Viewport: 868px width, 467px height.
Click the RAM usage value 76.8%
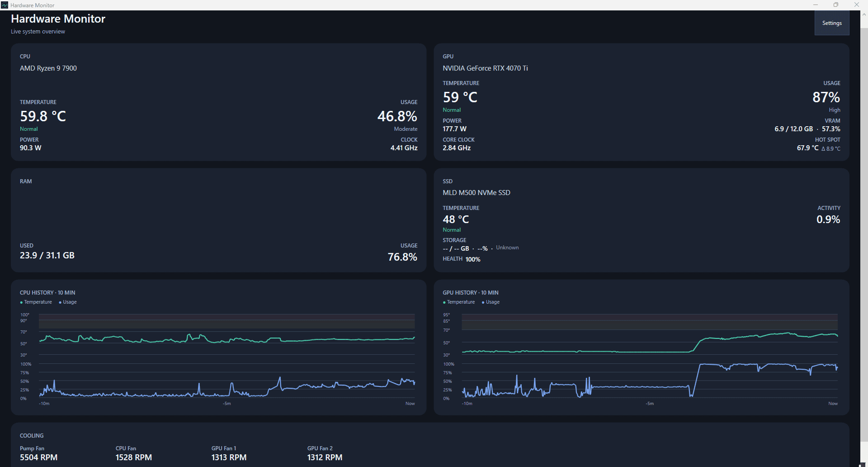(402, 257)
